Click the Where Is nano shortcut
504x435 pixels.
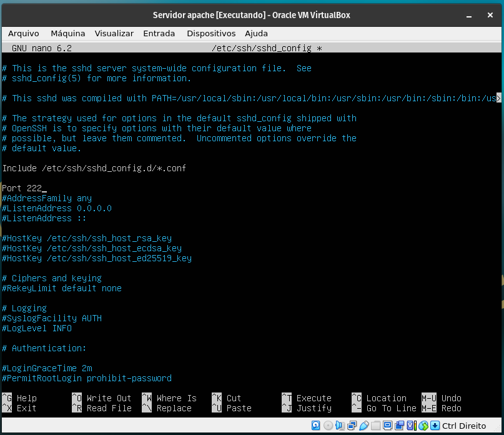tap(177, 397)
